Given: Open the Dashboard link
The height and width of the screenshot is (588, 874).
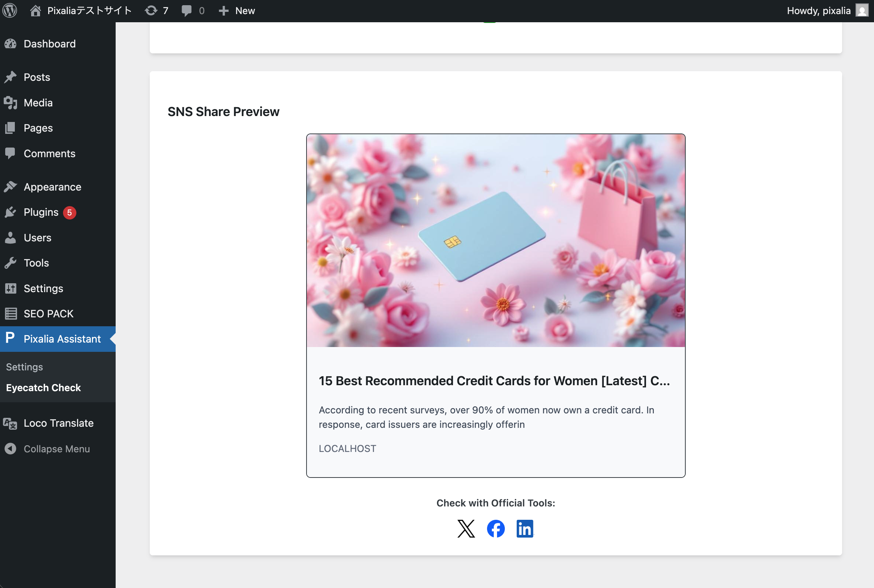Looking at the screenshot, I should (49, 43).
